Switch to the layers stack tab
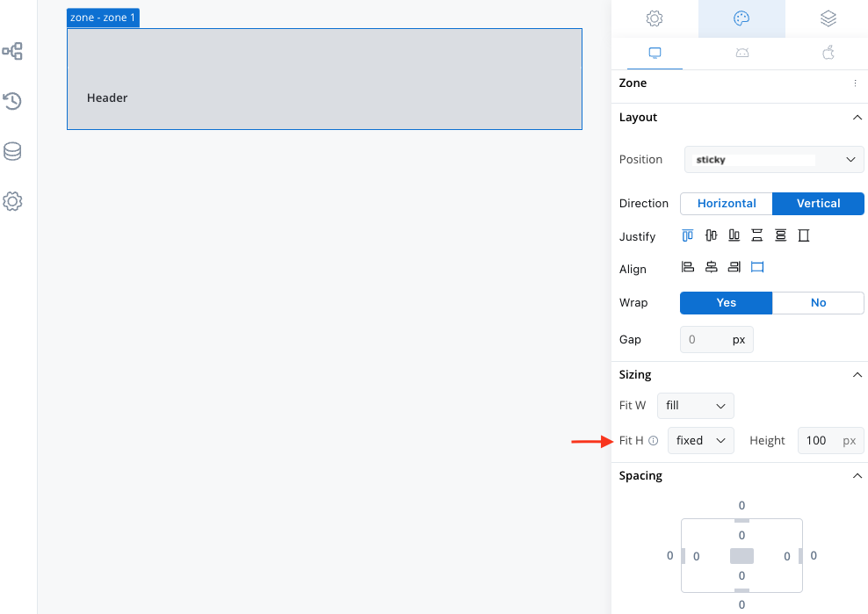 point(828,18)
